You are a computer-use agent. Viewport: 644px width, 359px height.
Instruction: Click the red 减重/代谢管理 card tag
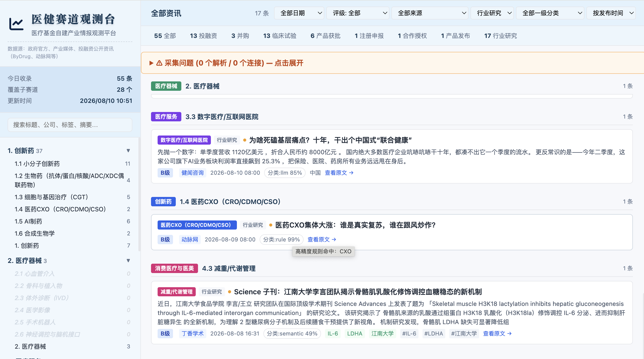[177, 292]
